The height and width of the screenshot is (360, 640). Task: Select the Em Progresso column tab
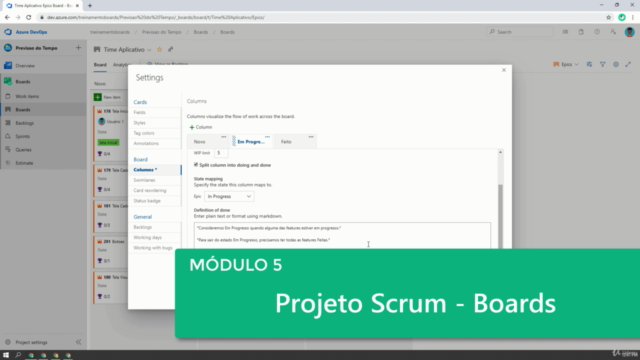251,141
